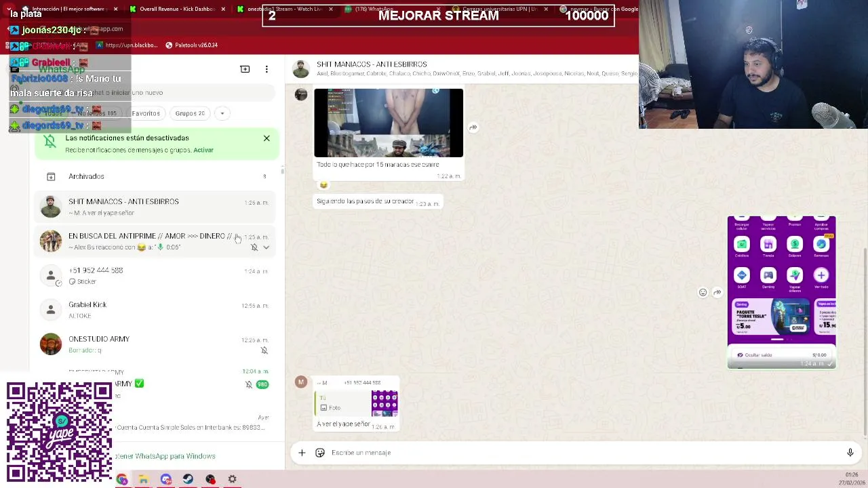Open Steam from the taskbar

(x=188, y=479)
